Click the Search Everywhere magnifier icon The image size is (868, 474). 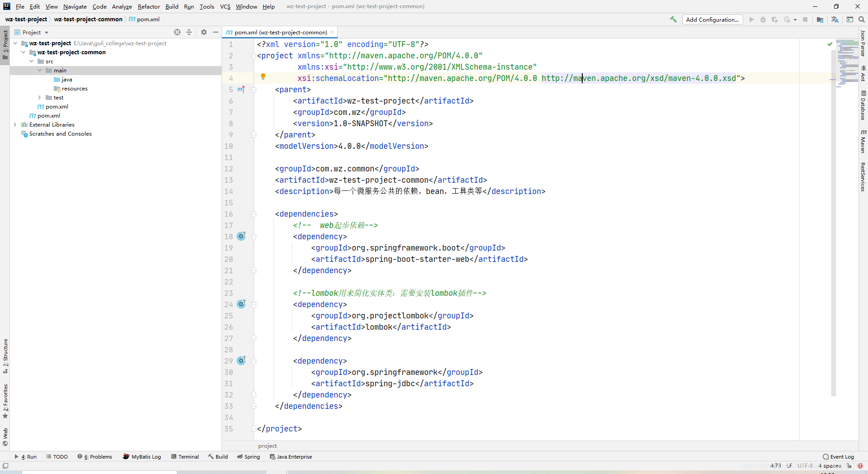(862, 19)
